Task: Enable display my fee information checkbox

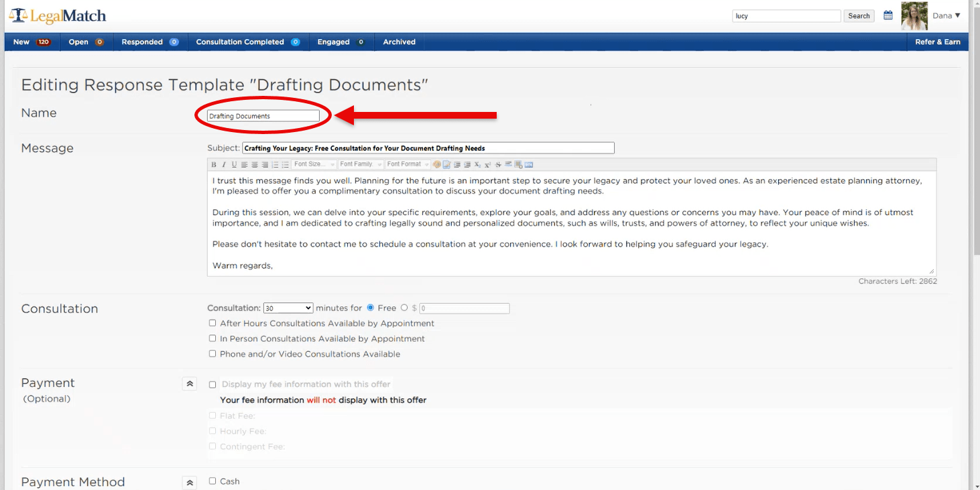Action: click(212, 385)
